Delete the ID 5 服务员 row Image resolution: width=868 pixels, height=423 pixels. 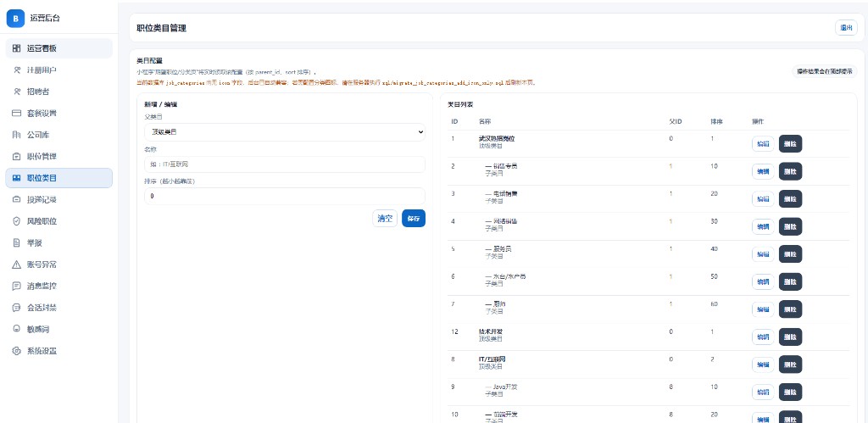click(790, 254)
